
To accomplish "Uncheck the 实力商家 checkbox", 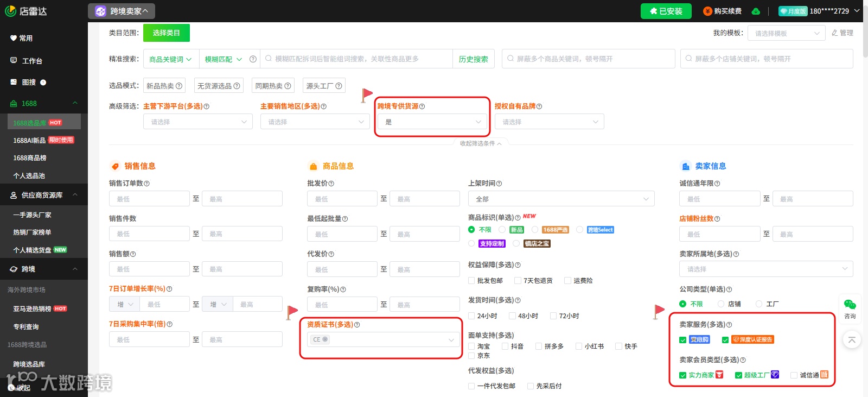I will 682,375.
